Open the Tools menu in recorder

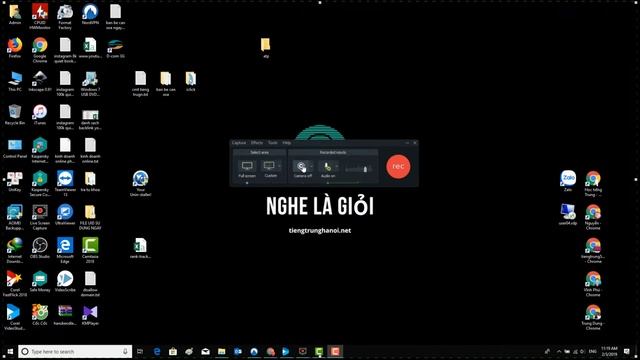(x=273, y=143)
